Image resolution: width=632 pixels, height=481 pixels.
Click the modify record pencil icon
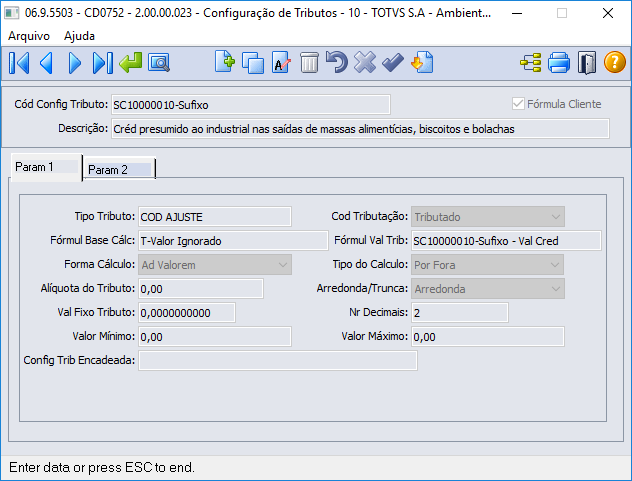click(281, 62)
